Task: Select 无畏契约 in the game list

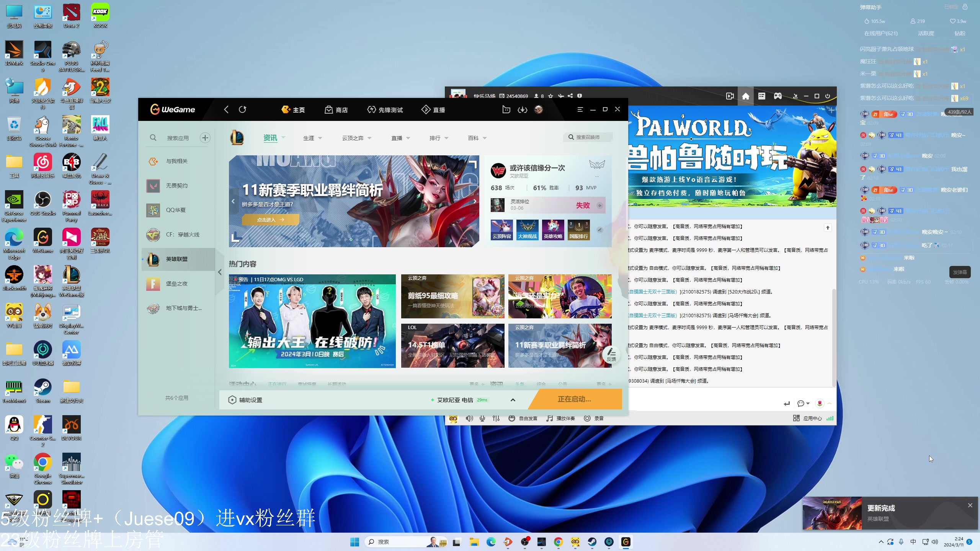Action: (176, 186)
